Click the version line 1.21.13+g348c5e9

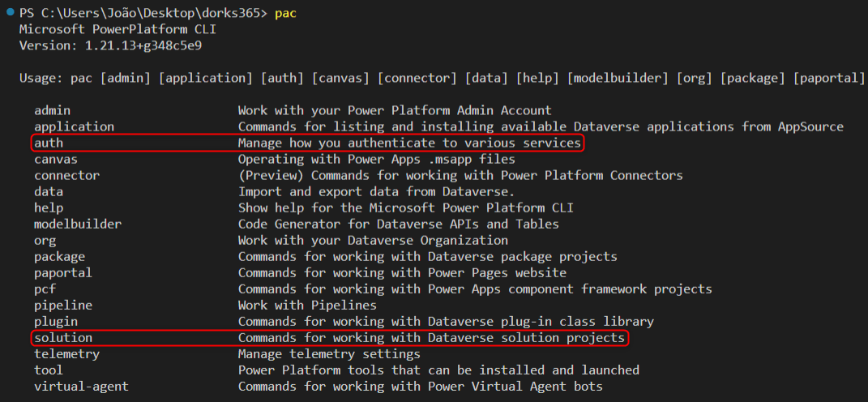tap(111, 45)
